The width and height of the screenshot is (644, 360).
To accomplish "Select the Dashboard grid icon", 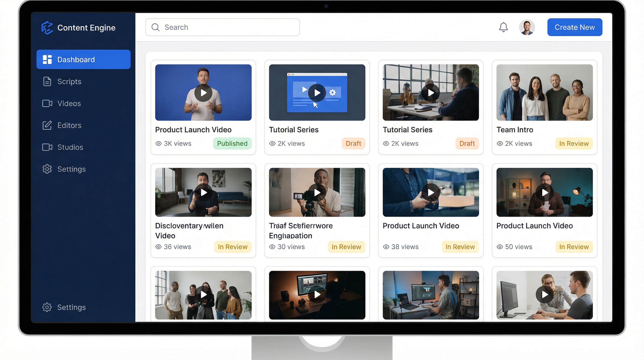I will click(47, 59).
